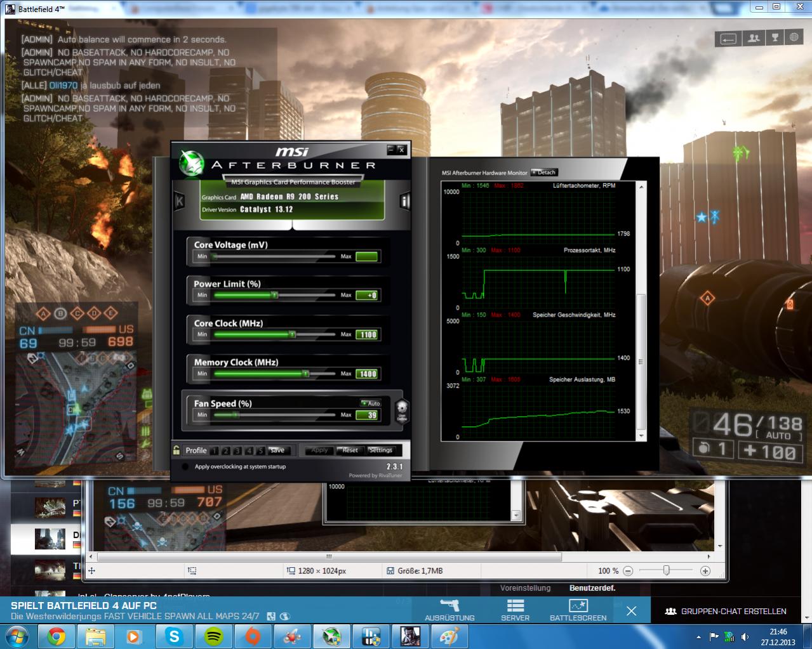Click the network icon in the system tray
This screenshot has width=812, height=649.
[729, 637]
